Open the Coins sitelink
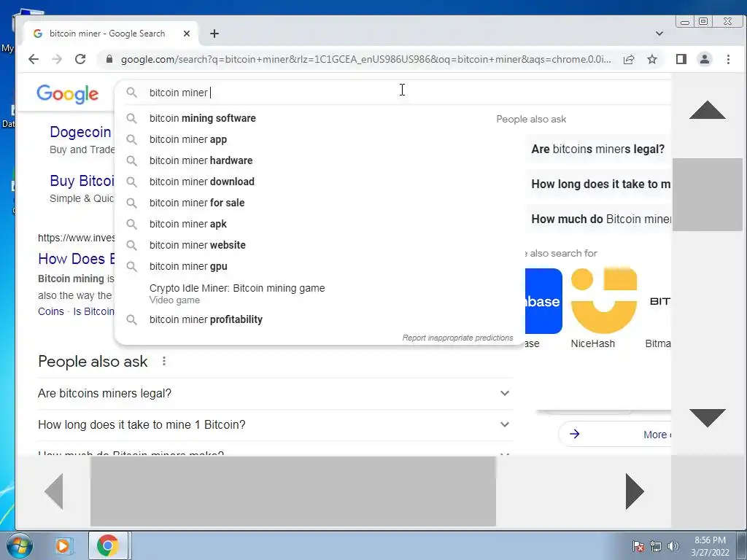 [x=51, y=311]
